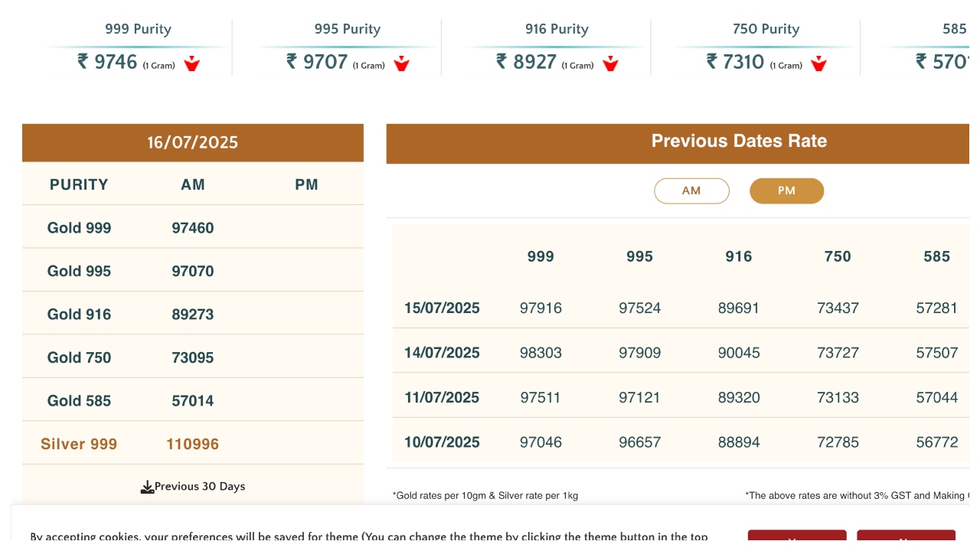Click the red down-arrow beside 999 Purity rate
Screen dimensions: 980x551
(x=191, y=64)
